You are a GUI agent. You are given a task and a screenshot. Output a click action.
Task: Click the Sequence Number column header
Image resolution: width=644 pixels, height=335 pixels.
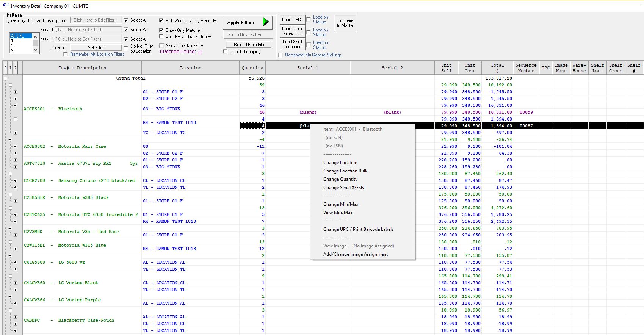coord(526,68)
